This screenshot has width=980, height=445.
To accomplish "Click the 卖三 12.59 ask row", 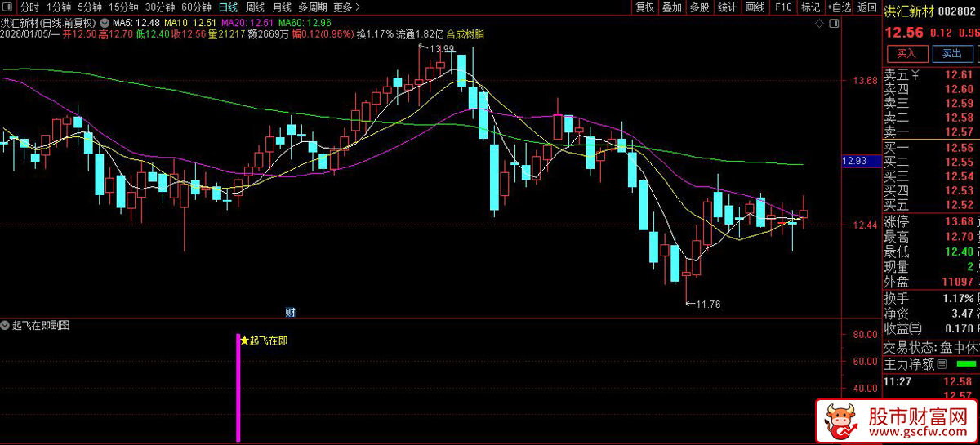I will 930,104.
